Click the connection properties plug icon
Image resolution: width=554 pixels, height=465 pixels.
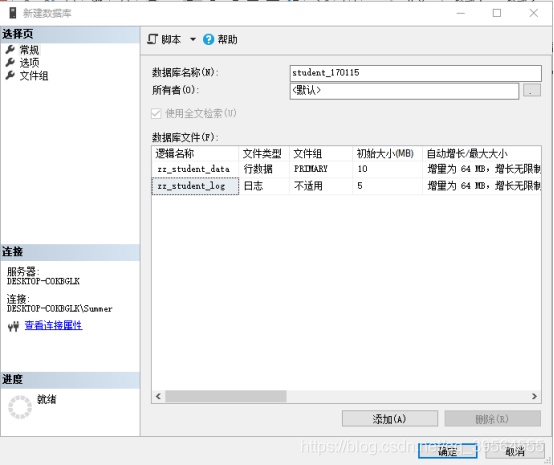(13, 326)
